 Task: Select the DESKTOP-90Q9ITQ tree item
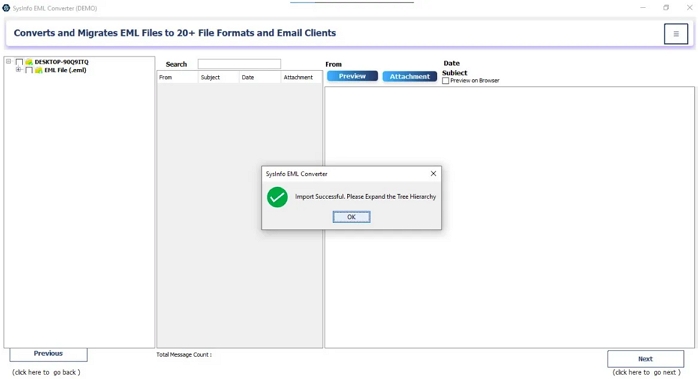61,62
